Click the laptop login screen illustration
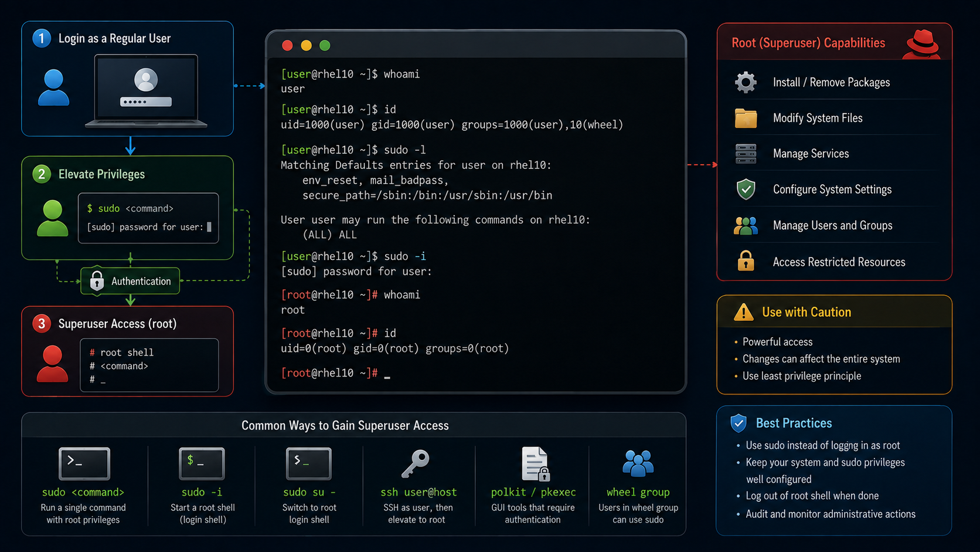Screen dimensions: 980x552 click(146, 91)
